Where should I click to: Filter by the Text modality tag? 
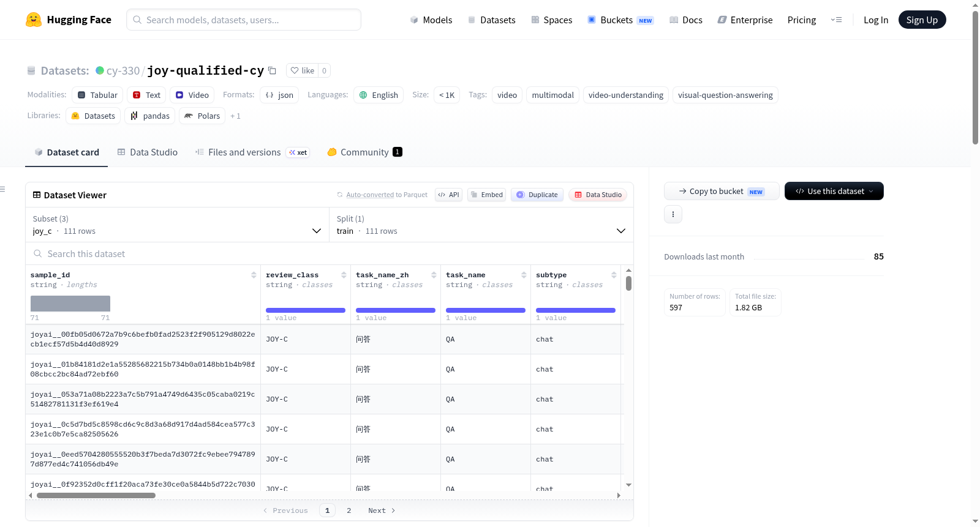(146, 95)
